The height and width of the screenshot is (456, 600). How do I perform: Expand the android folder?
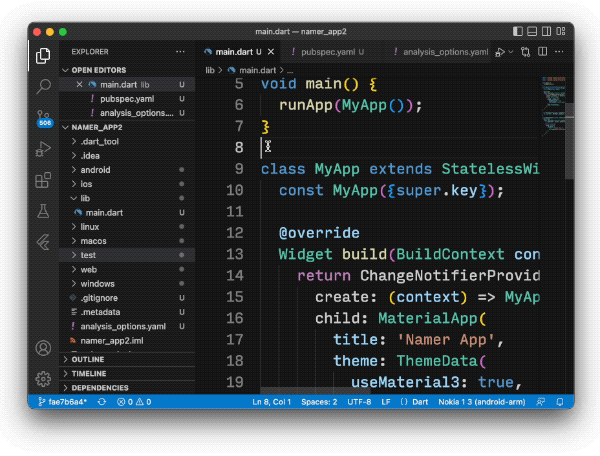click(x=95, y=170)
